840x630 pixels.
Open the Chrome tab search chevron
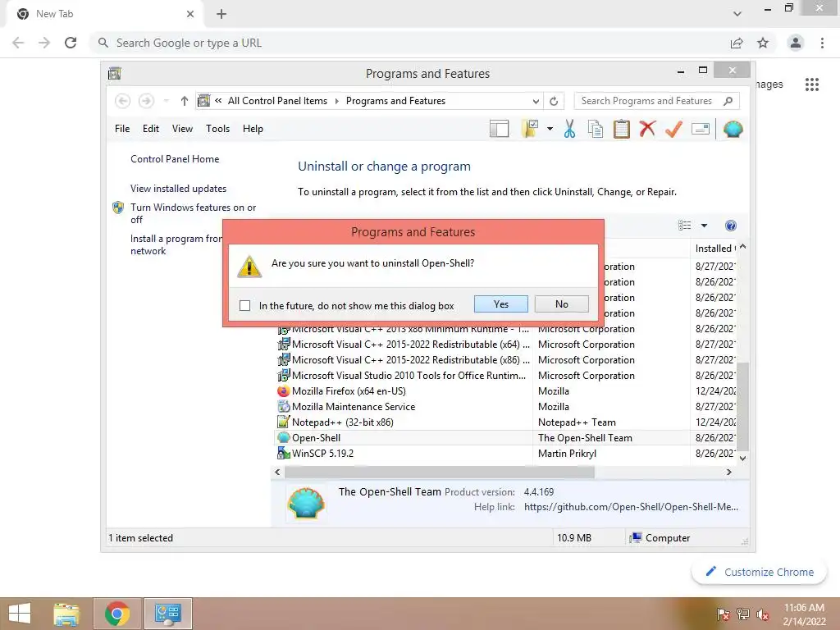point(737,14)
